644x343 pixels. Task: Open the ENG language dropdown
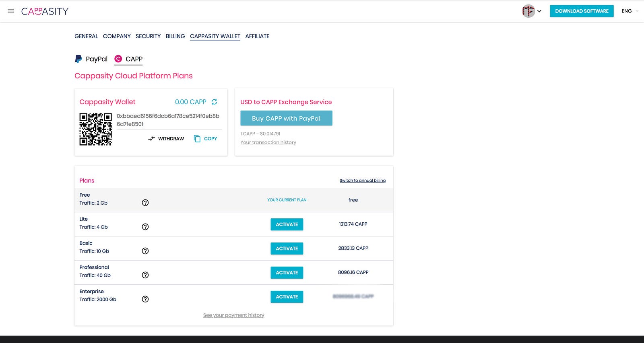(x=630, y=11)
